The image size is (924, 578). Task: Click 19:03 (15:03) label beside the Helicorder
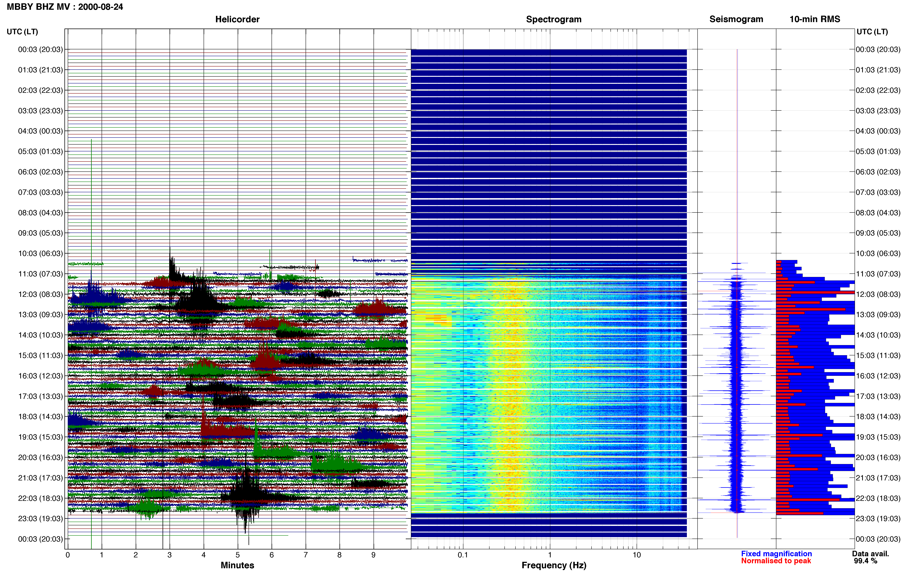[41, 437]
